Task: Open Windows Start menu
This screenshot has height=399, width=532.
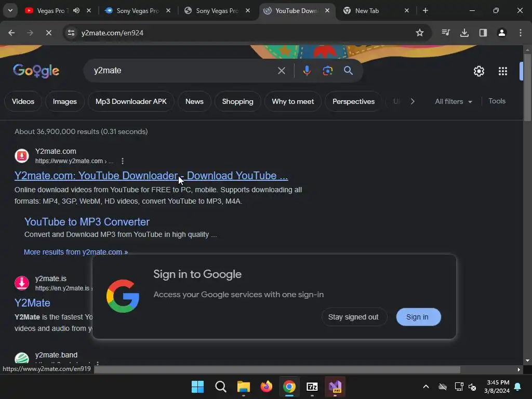Action: pos(197,387)
